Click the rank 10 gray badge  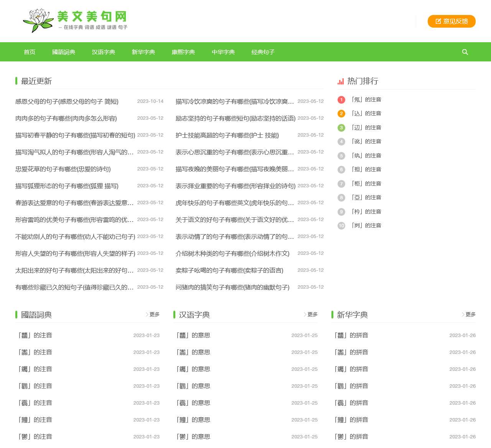pyautogui.click(x=341, y=226)
